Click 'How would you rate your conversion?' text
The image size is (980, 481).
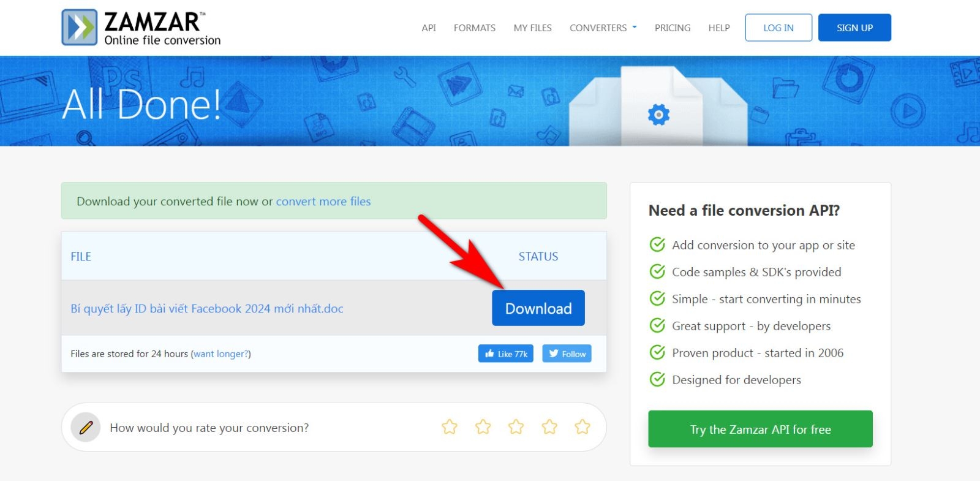pyautogui.click(x=209, y=428)
